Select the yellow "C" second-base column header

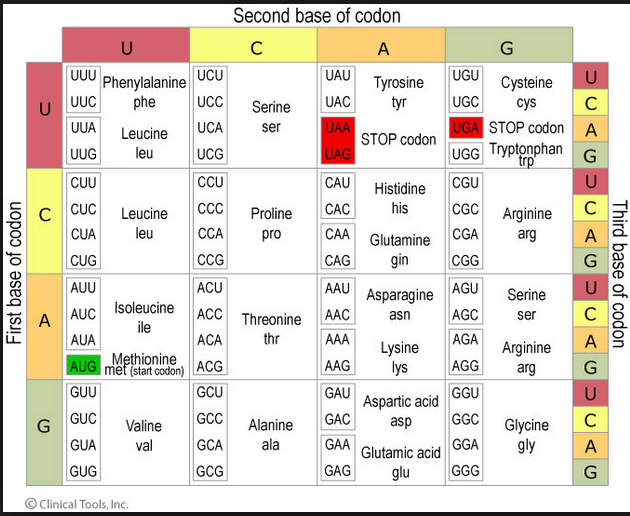point(254,46)
